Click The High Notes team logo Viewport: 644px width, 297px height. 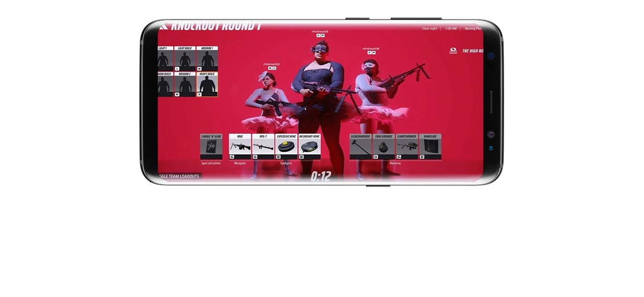pyautogui.click(x=453, y=51)
